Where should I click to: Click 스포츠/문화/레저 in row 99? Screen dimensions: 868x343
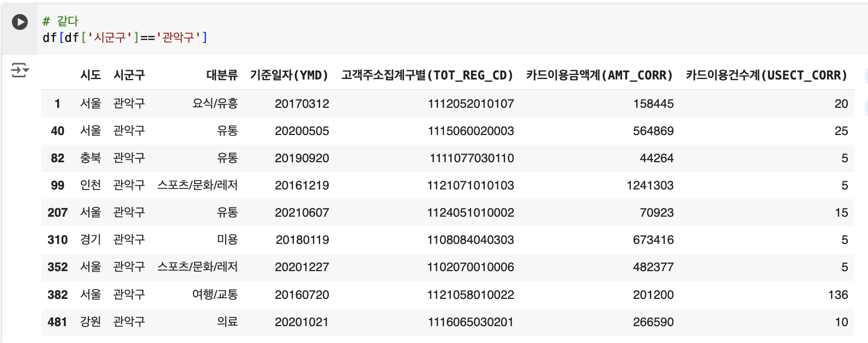click(x=197, y=185)
